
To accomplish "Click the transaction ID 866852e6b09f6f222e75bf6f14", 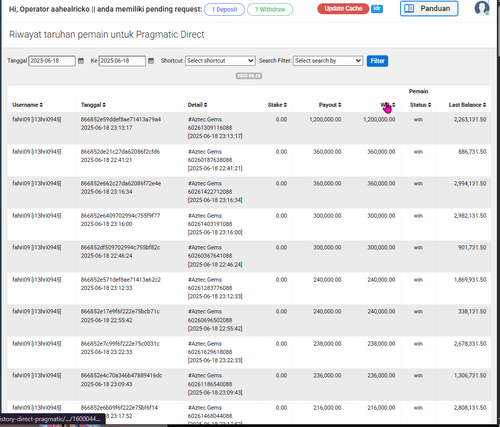I will click(x=119, y=408).
